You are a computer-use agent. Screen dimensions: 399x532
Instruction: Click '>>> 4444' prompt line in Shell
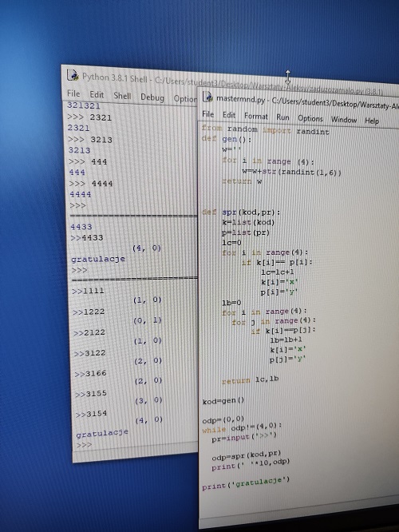[x=91, y=184]
